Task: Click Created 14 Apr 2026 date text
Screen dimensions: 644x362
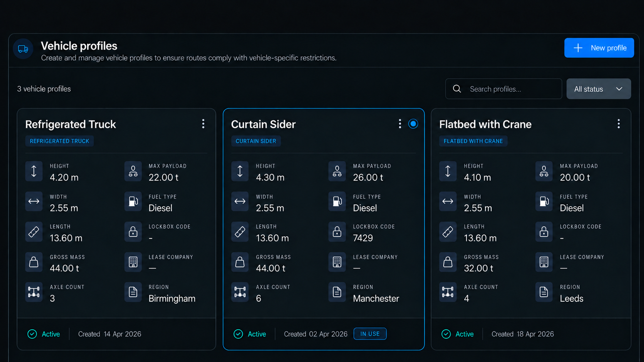Action: (x=110, y=334)
